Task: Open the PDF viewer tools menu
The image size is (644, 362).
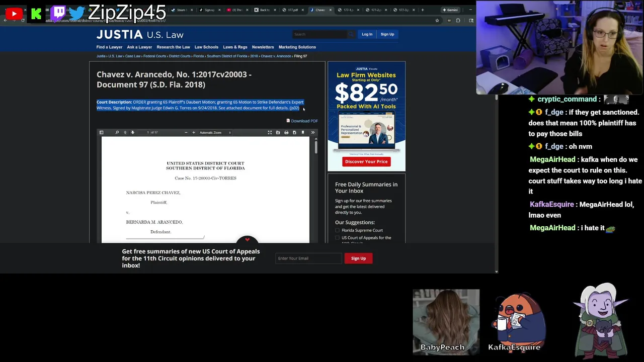Action: 312,133
